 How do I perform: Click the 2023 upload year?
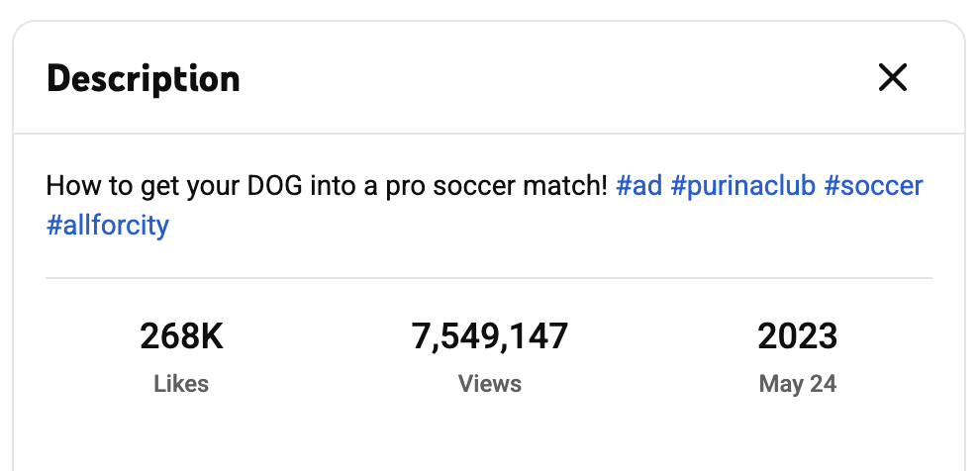[798, 337]
